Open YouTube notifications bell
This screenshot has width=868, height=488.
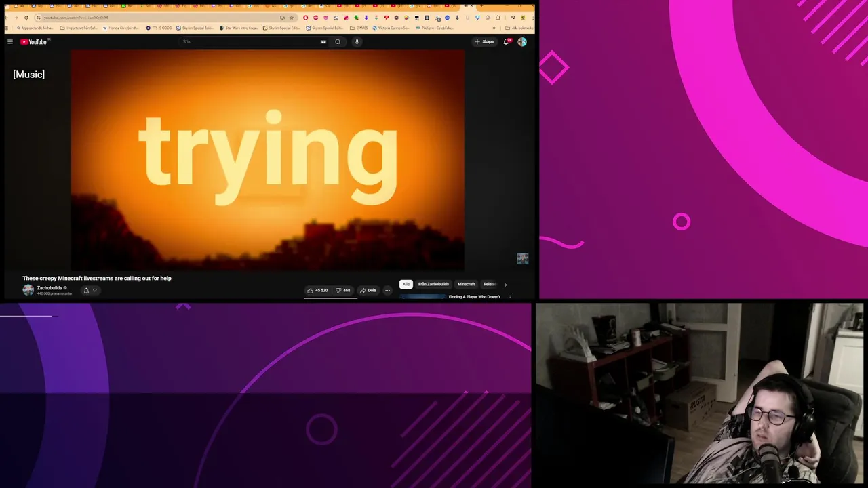point(506,41)
